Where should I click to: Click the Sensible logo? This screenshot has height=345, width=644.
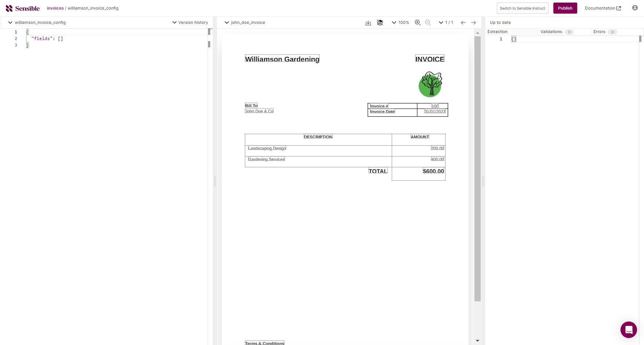(x=23, y=8)
